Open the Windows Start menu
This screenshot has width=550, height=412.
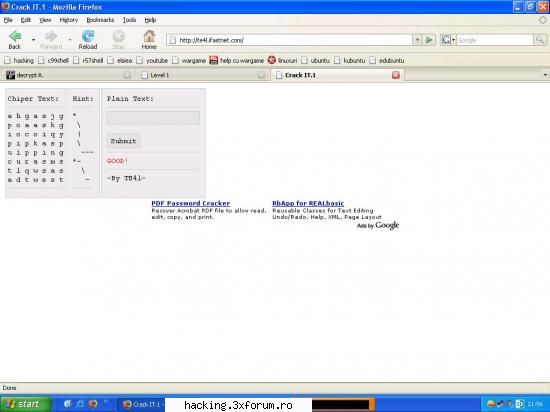click(x=26, y=404)
